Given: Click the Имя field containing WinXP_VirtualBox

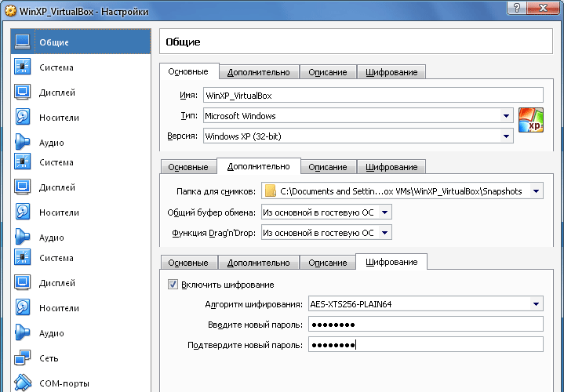Looking at the screenshot, I should tap(373, 96).
